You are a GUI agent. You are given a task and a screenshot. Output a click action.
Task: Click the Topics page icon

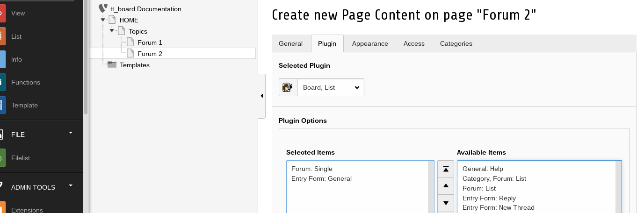coord(121,31)
